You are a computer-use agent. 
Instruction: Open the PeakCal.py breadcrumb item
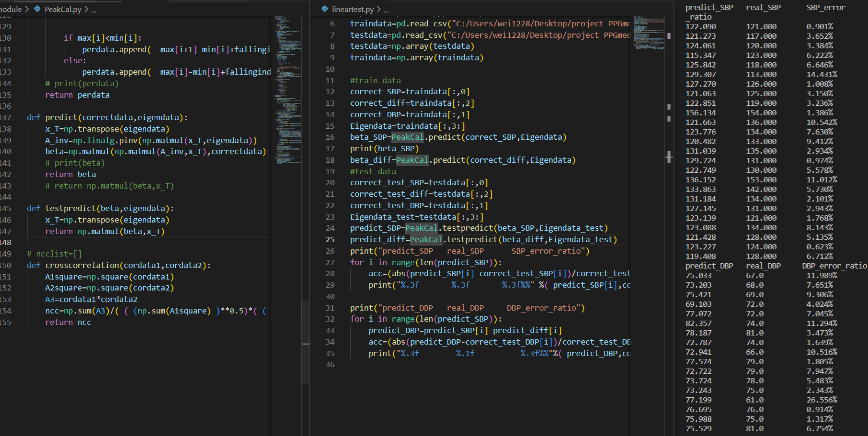point(63,9)
